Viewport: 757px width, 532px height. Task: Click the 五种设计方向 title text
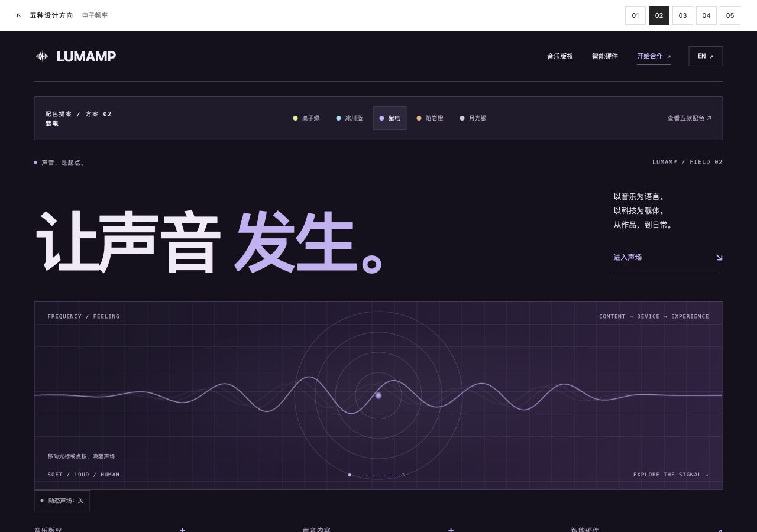pos(51,15)
